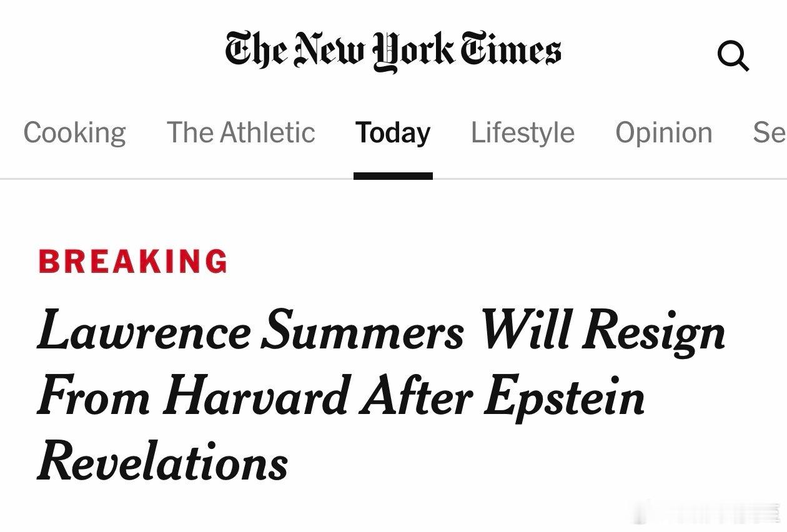This screenshot has width=787, height=532.
Task: Select the active Today tab
Action: coord(393,132)
